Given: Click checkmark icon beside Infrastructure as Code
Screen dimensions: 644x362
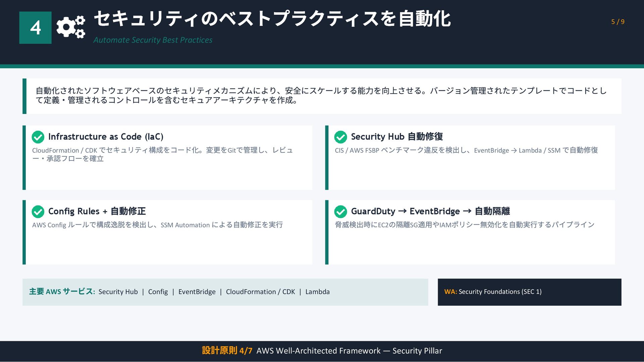Looking at the screenshot, I should (x=38, y=137).
